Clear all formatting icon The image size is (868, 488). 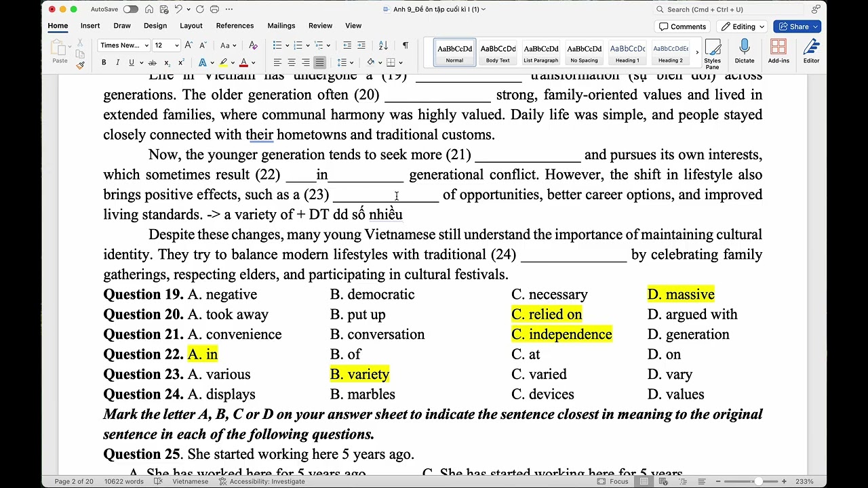[x=253, y=45]
